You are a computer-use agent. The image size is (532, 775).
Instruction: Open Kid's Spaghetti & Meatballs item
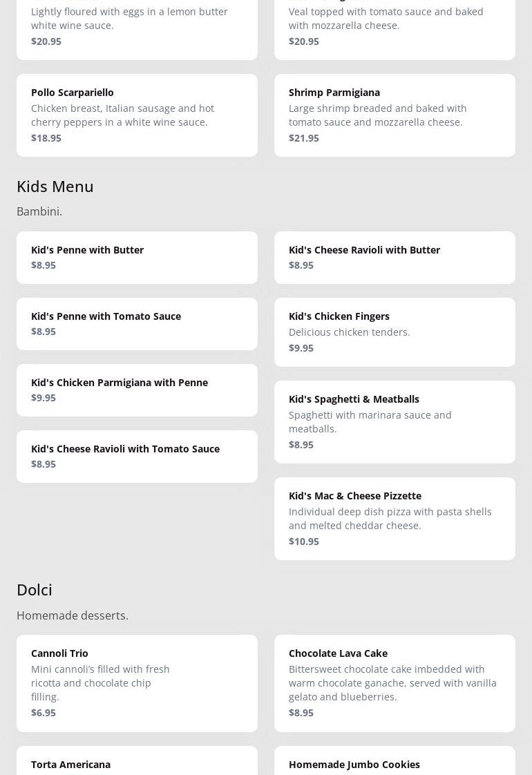395,421
